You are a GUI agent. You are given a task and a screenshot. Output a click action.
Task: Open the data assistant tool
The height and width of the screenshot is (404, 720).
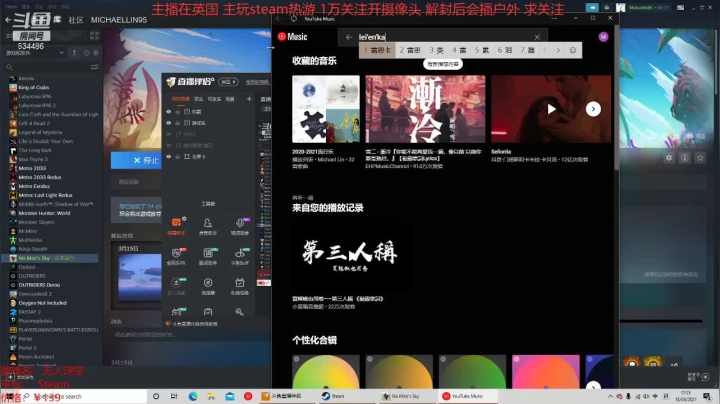click(x=208, y=256)
